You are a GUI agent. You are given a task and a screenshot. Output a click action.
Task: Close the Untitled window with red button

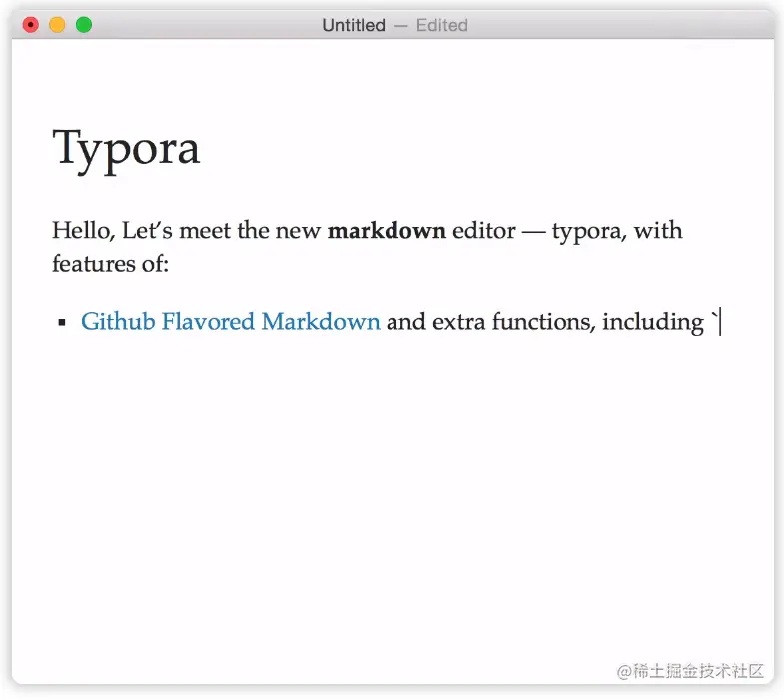(x=31, y=25)
